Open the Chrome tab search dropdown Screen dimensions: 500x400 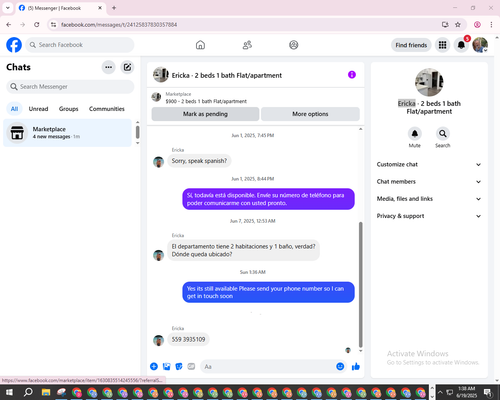coord(8,8)
